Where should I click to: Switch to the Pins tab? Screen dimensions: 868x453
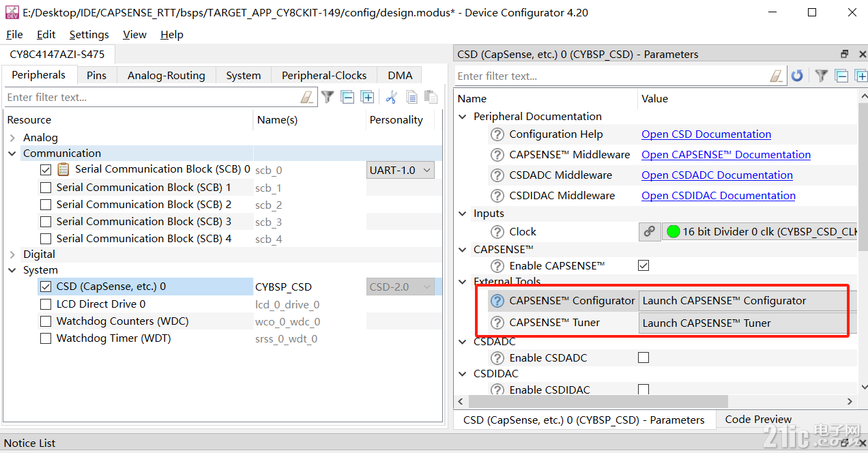tap(97, 75)
